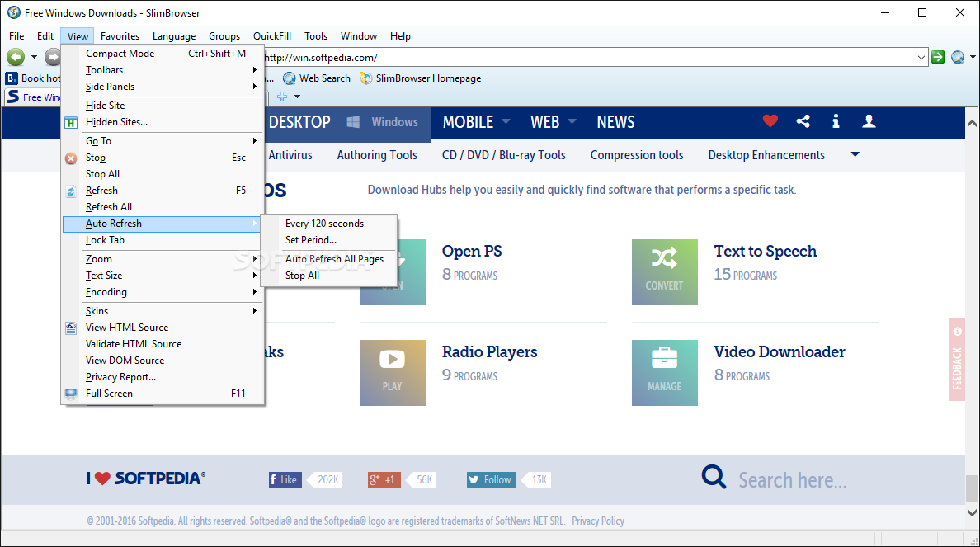Open the MOBILE dropdown in site nav

pyautogui.click(x=506, y=121)
